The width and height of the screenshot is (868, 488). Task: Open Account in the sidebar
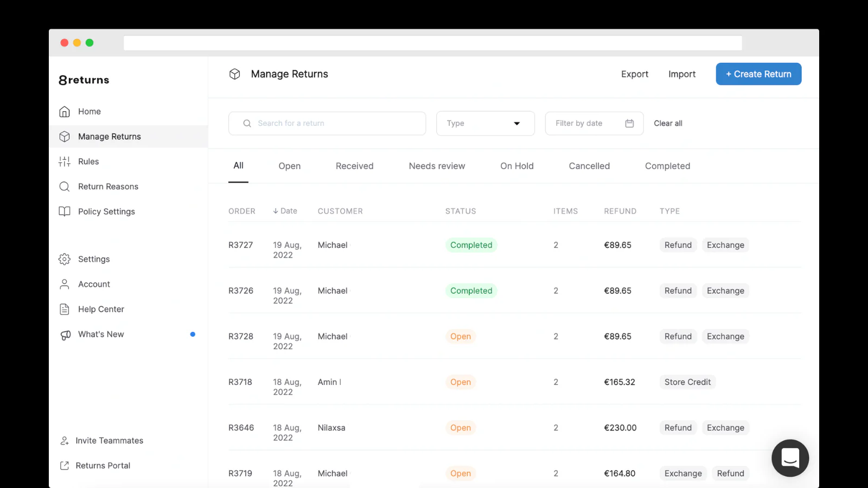click(129, 284)
